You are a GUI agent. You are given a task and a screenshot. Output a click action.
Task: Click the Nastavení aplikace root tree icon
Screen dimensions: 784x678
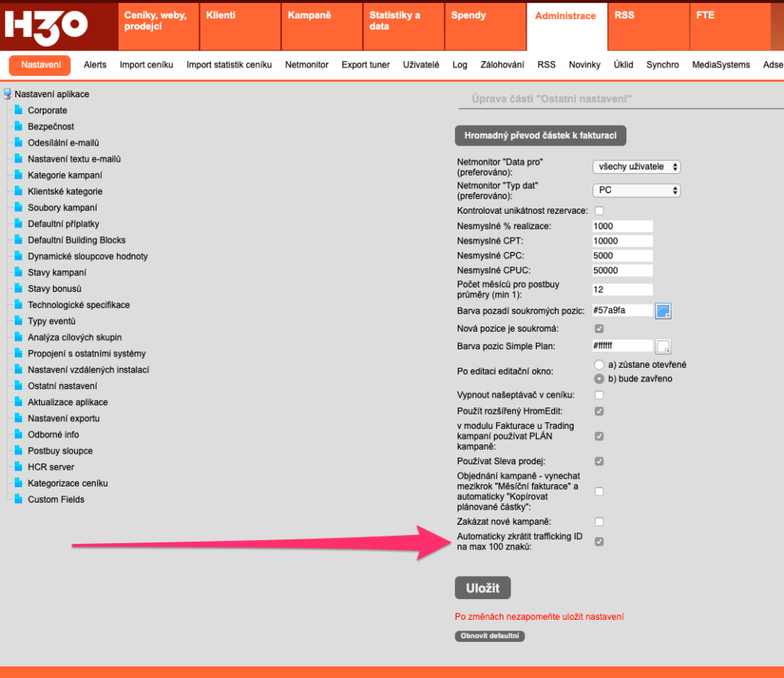click(8, 94)
